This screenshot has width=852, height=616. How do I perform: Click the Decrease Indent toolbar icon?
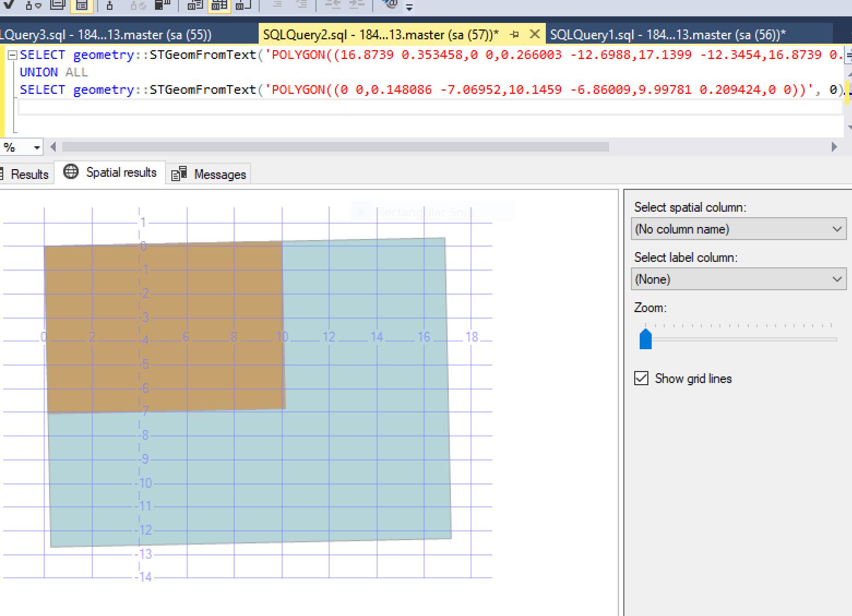[x=332, y=4]
